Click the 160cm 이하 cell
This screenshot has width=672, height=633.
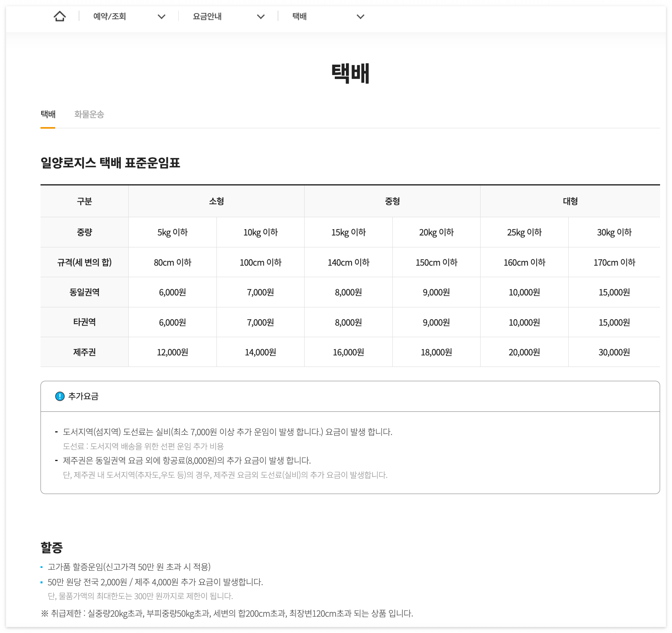pos(524,262)
